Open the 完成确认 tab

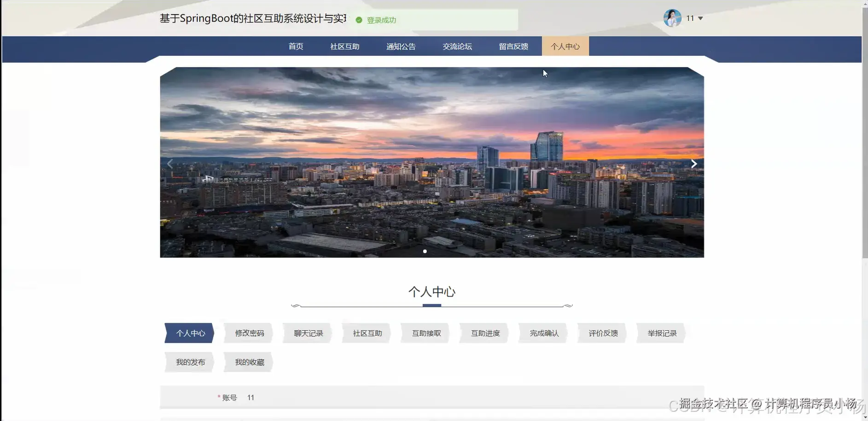click(x=543, y=333)
